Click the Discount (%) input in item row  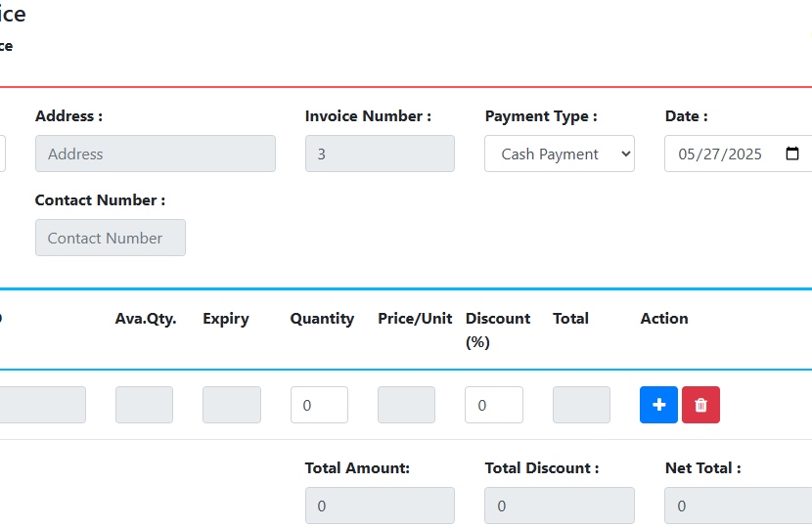[494, 405]
